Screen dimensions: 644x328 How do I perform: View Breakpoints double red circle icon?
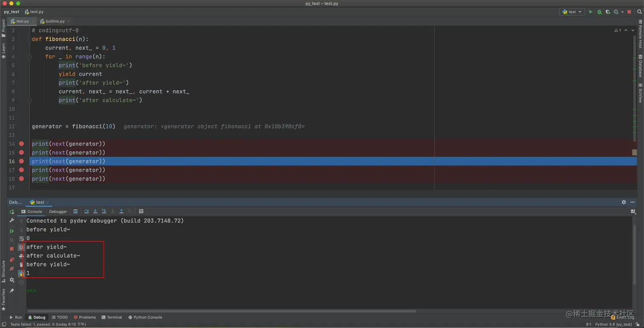click(x=12, y=259)
